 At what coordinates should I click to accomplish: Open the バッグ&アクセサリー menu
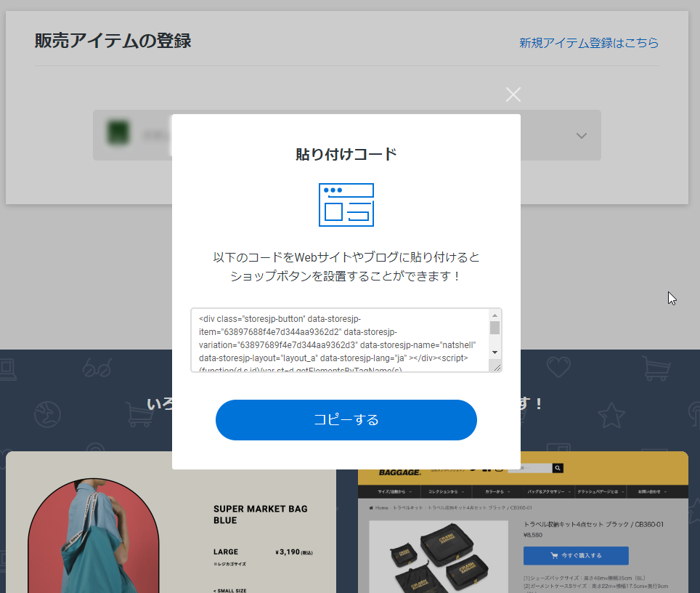547,492
